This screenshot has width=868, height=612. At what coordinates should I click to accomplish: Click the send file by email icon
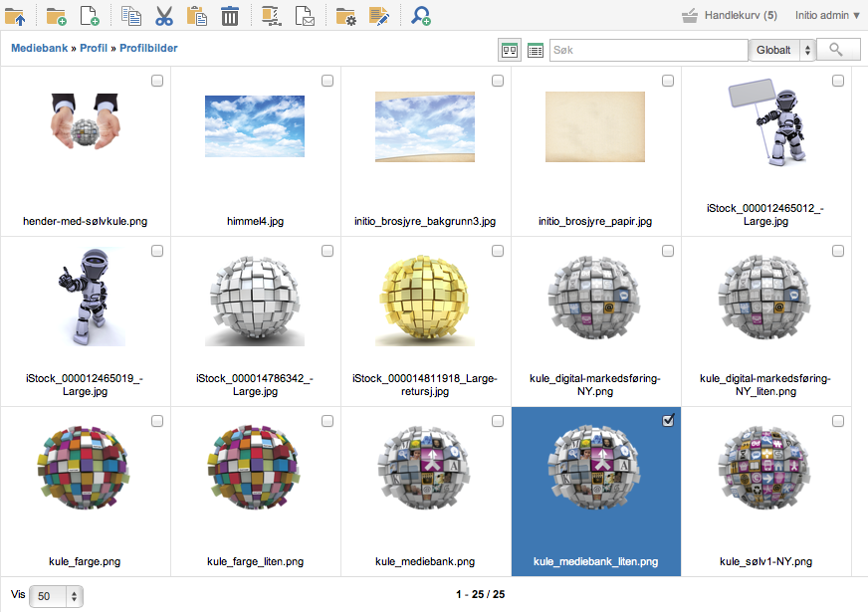click(306, 15)
